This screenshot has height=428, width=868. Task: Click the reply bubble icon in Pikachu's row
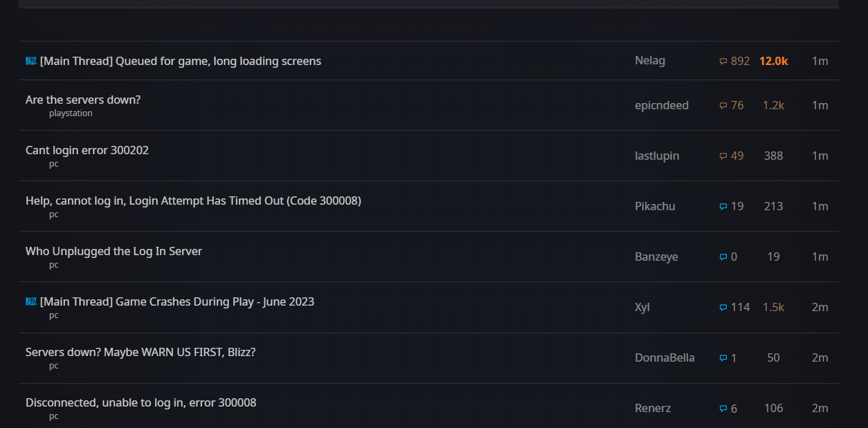click(723, 207)
